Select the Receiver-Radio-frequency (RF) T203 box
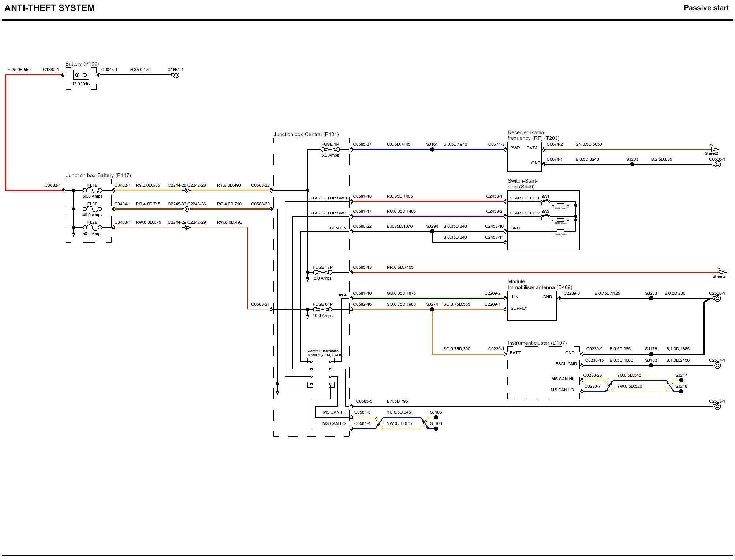This screenshot has height=560, width=735. pyautogui.click(x=524, y=157)
